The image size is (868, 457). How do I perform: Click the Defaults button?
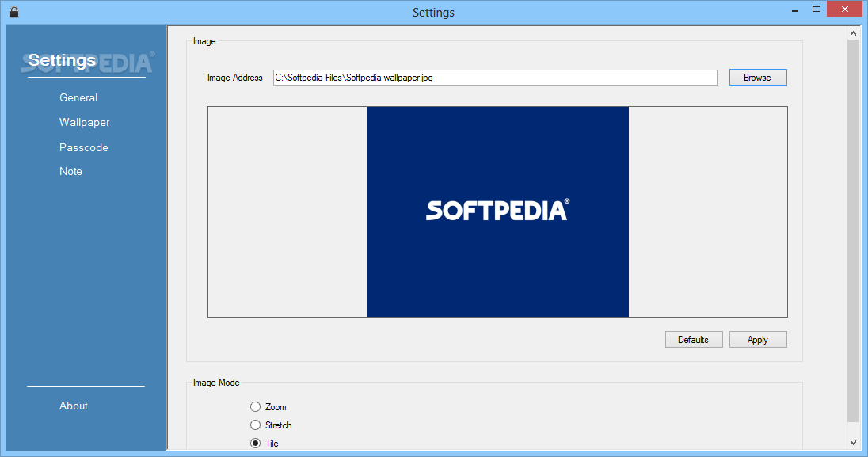[694, 340]
